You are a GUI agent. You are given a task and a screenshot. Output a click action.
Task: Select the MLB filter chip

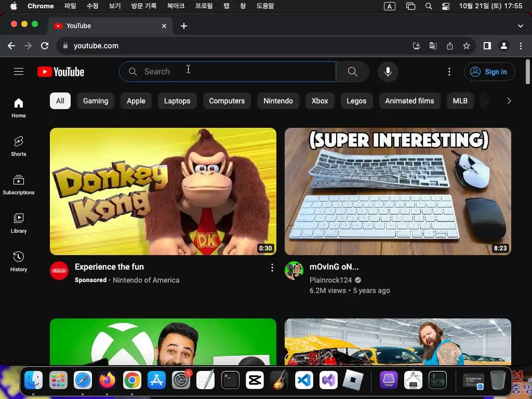[460, 101]
